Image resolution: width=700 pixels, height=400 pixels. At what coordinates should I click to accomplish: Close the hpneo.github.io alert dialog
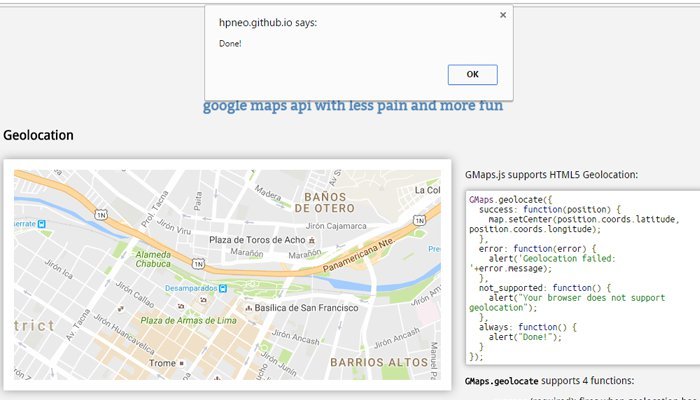click(x=503, y=15)
